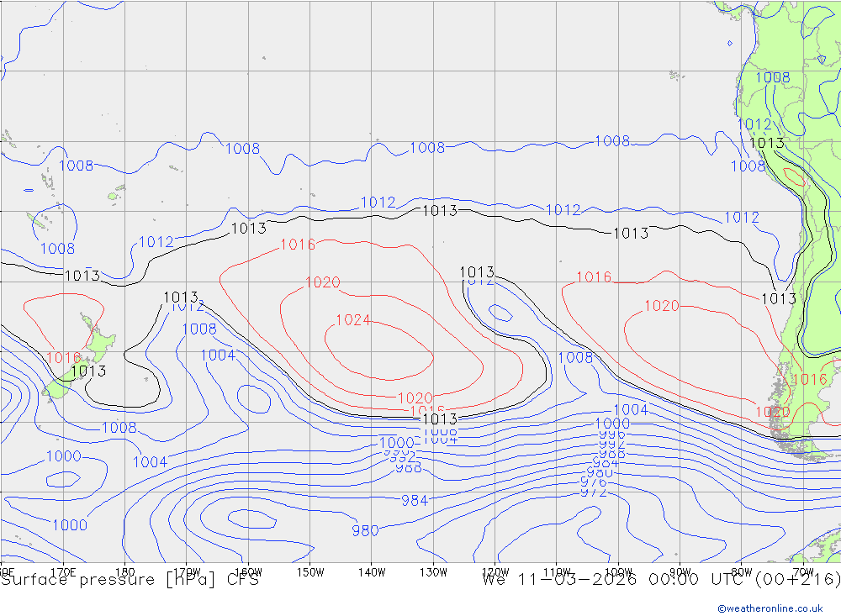Click the red 1020 label west of Chile

(662, 306)
